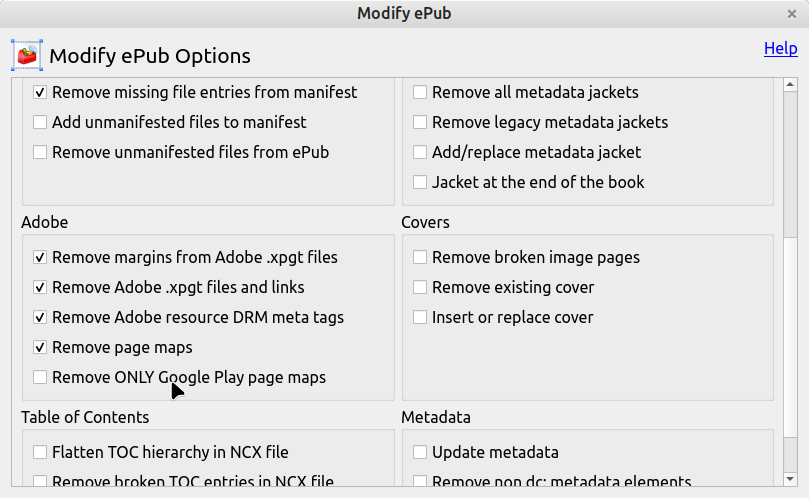Enable Remove all metadata jackets
This screenshot has width=809, height=498.
pos(420,92)
